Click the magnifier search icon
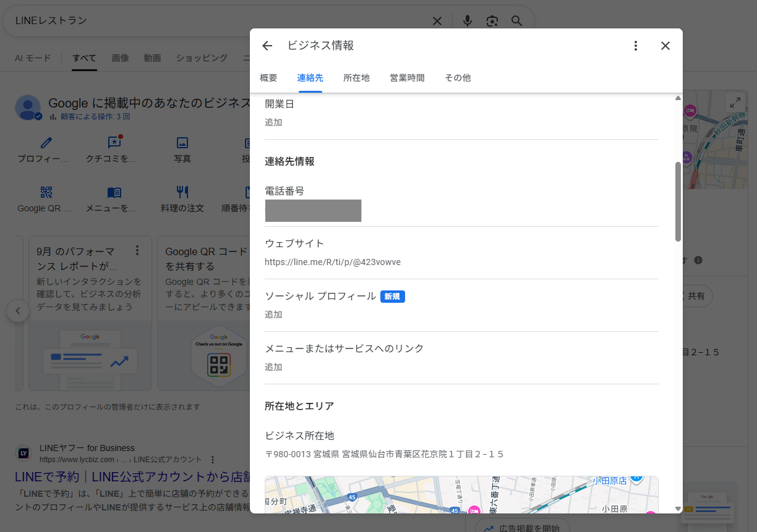Image resolution: width=757 pixels, height=532 pixels. (517, 21)
